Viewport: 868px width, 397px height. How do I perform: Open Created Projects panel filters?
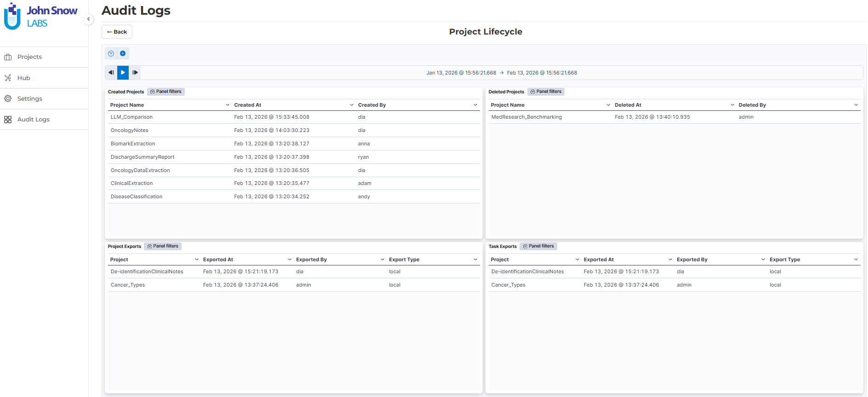(x=166, y=92)
